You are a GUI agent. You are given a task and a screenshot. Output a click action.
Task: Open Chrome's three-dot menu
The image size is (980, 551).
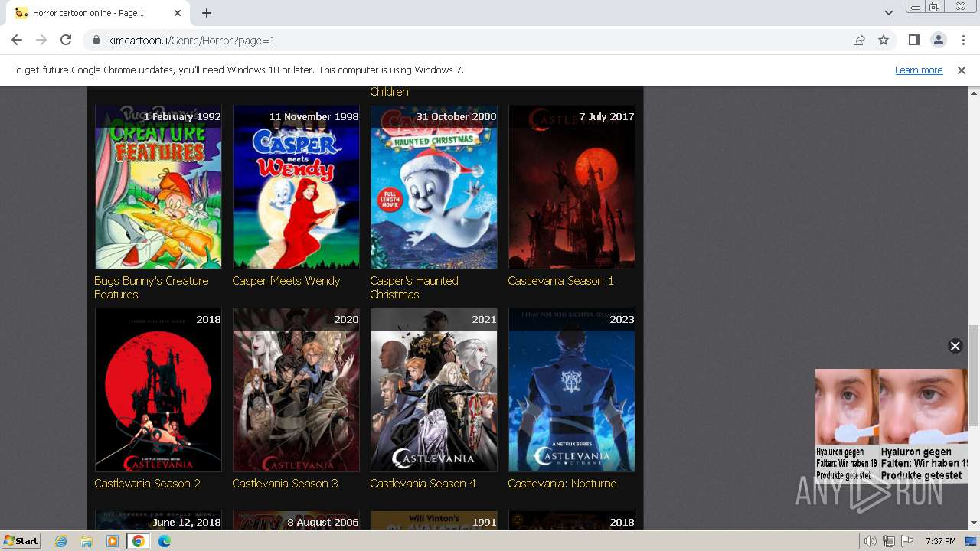pyautogui.click(x=963, y=40)
